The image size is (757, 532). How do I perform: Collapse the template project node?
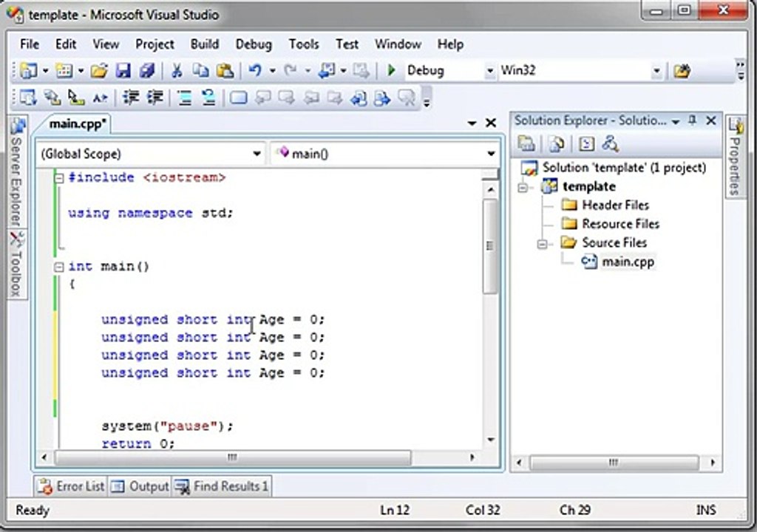[x=523, y=188]
